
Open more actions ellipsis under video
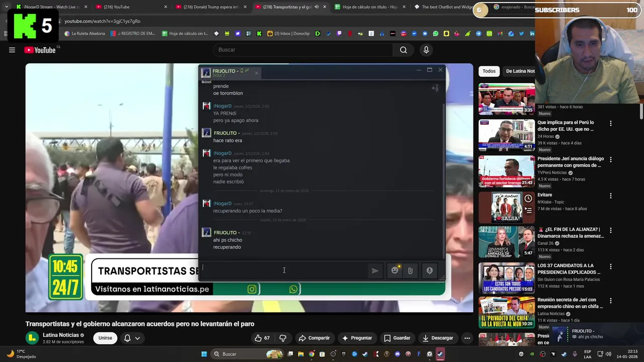point(467,338)
